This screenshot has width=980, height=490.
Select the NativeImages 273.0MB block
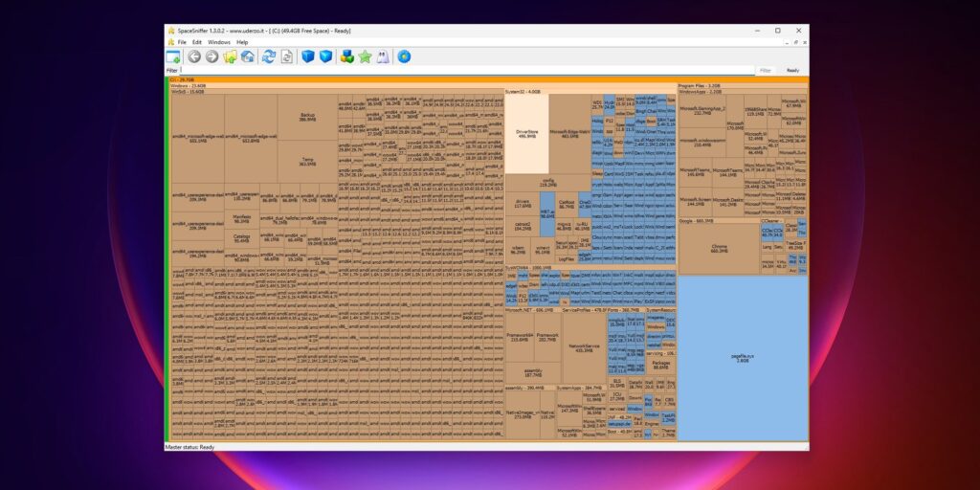pos(522,415)
